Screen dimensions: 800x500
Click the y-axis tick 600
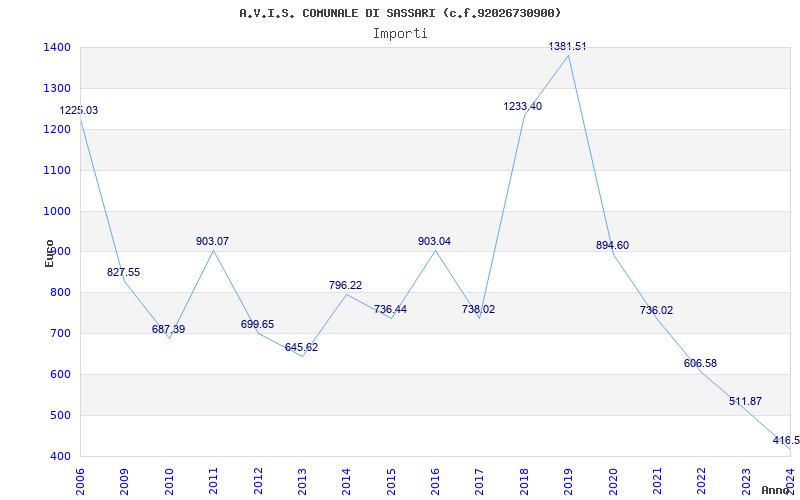[x=63, y=374]
